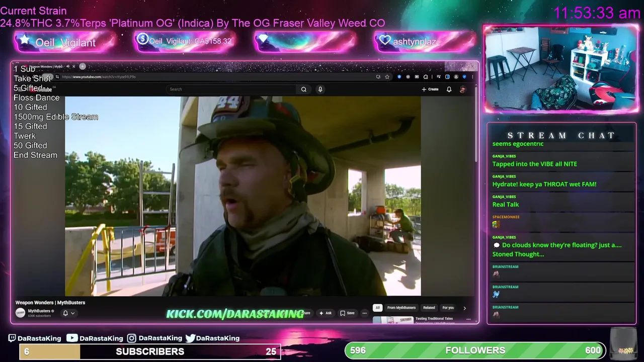This screenshot has height=362, width=644.
Task: Click the Instagram logo in the social bar
Action: point(131,338)
